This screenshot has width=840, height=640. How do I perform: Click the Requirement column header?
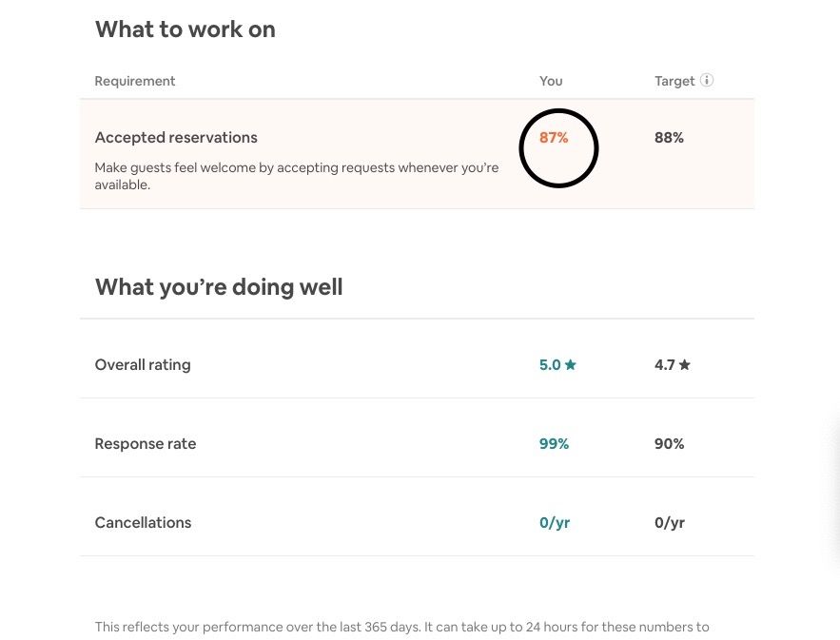[135, 82]
